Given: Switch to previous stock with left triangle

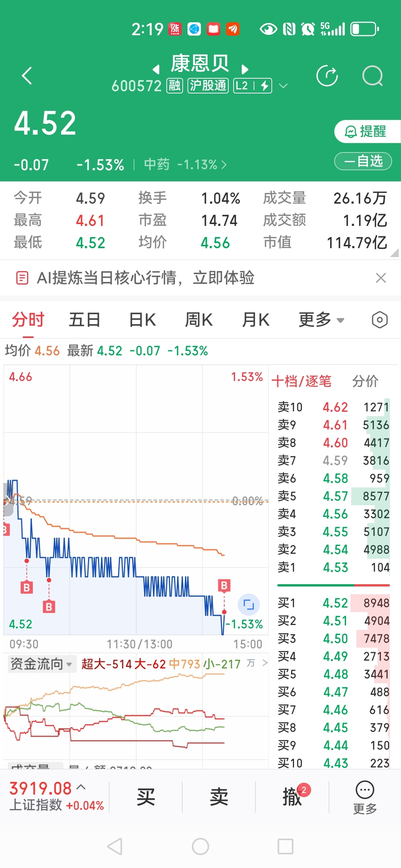Looking at the screenshot, I should point(156,69).
